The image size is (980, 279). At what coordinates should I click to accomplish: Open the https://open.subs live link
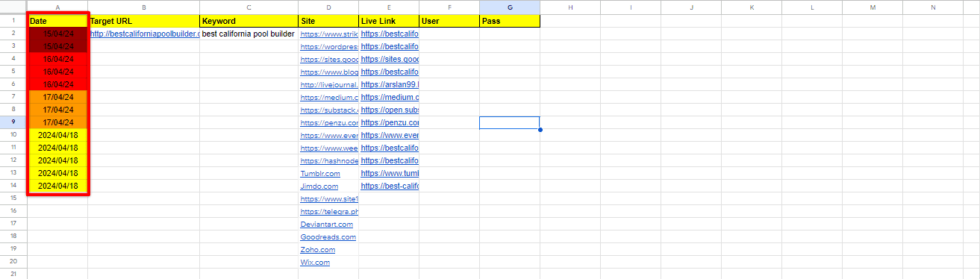[x=390, y=110]
